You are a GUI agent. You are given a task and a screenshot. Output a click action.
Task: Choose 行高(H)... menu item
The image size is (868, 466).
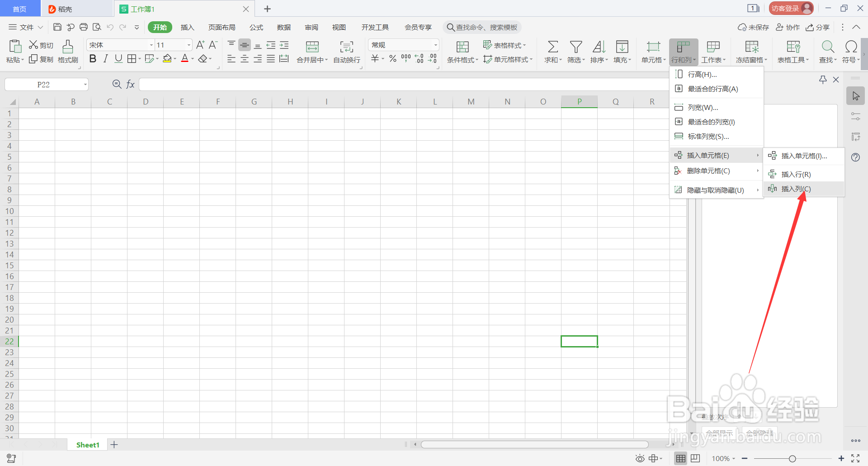pyautogui.click(x=716, y=74)
